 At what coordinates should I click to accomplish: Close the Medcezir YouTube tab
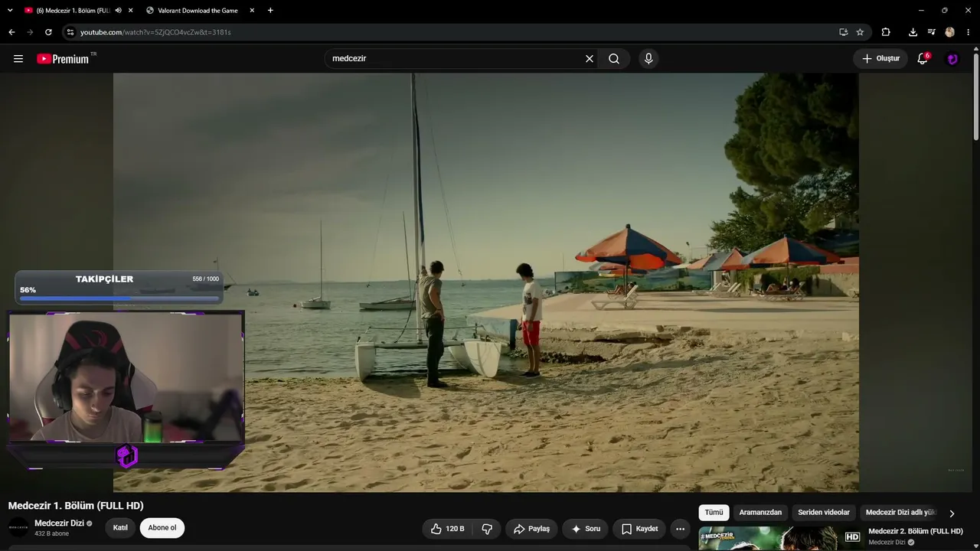[x=131, y=11]
